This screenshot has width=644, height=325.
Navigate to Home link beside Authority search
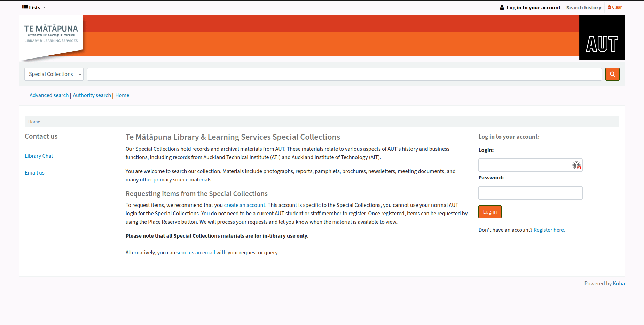click(122, 95)
